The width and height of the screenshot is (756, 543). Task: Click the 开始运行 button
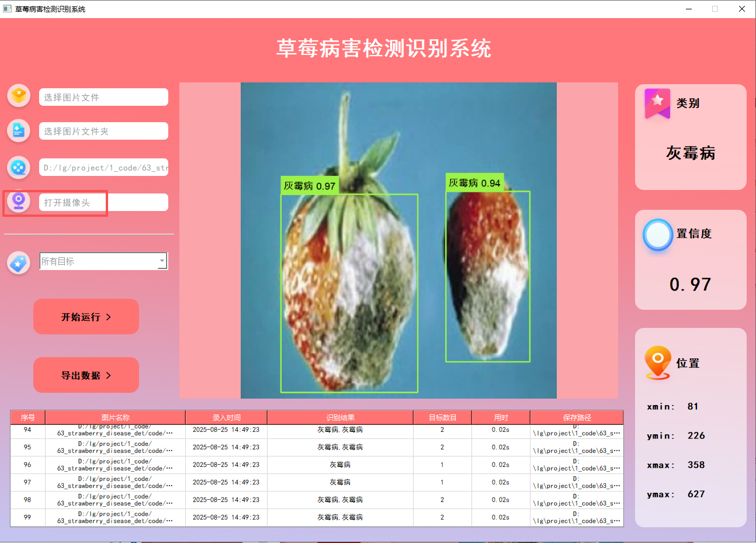[86, 316]
